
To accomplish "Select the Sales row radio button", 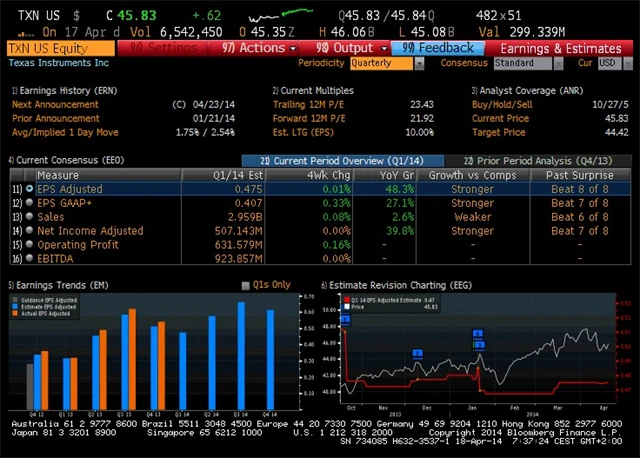I will coord(29,216).
